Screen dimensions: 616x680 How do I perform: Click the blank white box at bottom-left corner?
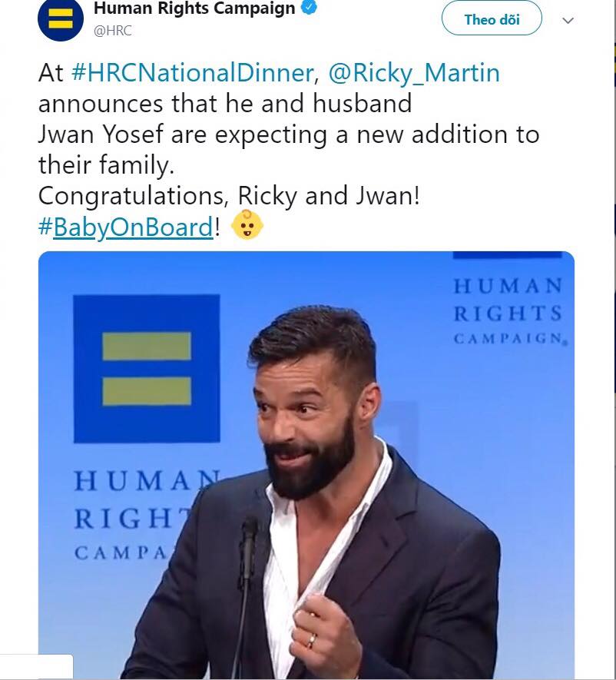36,666
